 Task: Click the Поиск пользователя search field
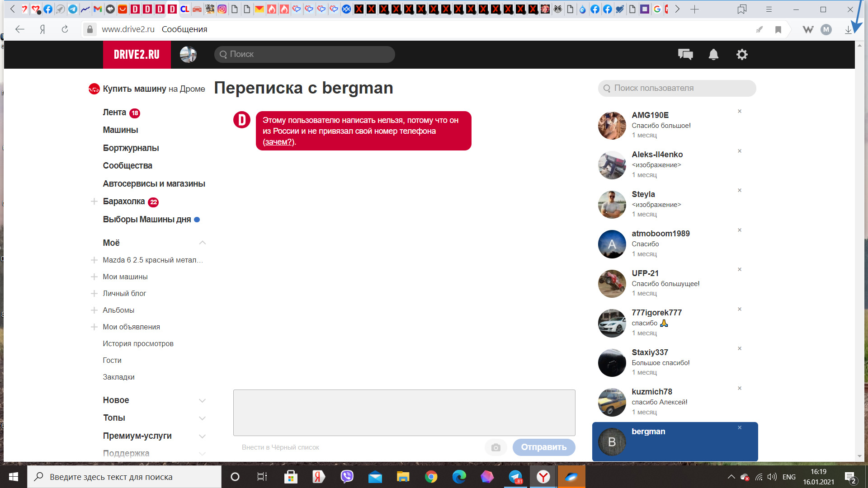point(677,88)
